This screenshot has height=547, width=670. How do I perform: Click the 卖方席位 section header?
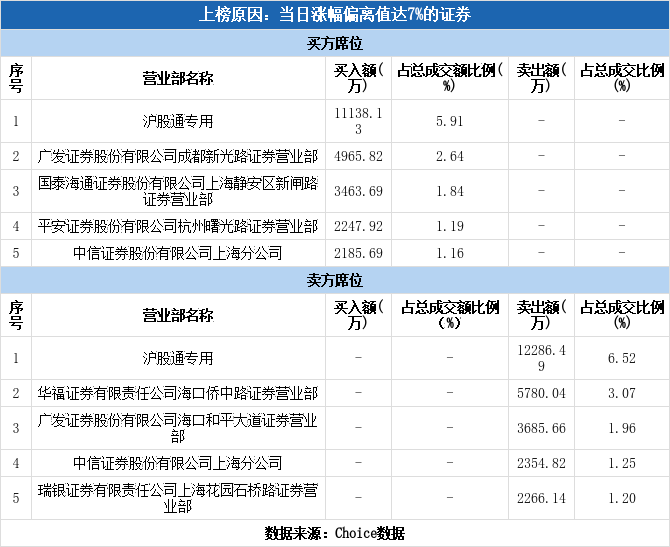pyautogui.click(x=335, y=280)
